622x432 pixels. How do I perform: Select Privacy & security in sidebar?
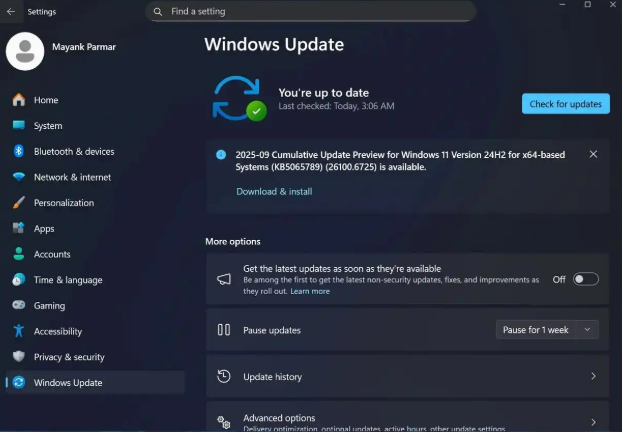95,357
